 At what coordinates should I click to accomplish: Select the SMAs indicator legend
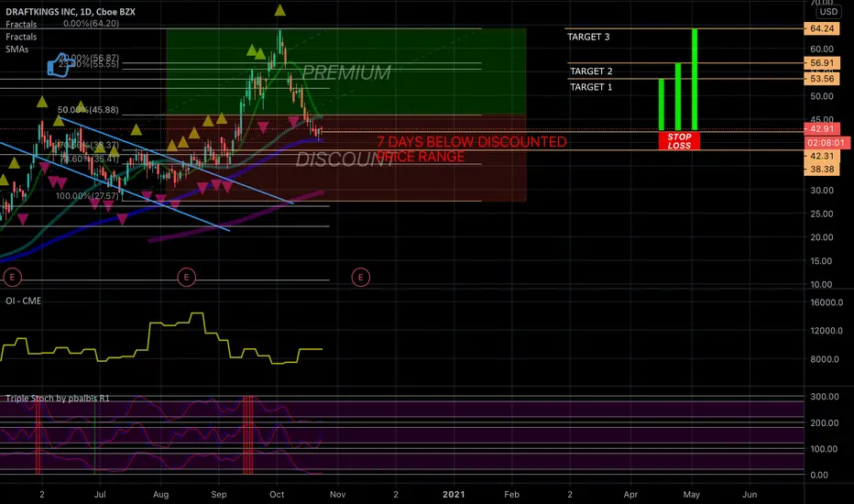click(16, 49)
